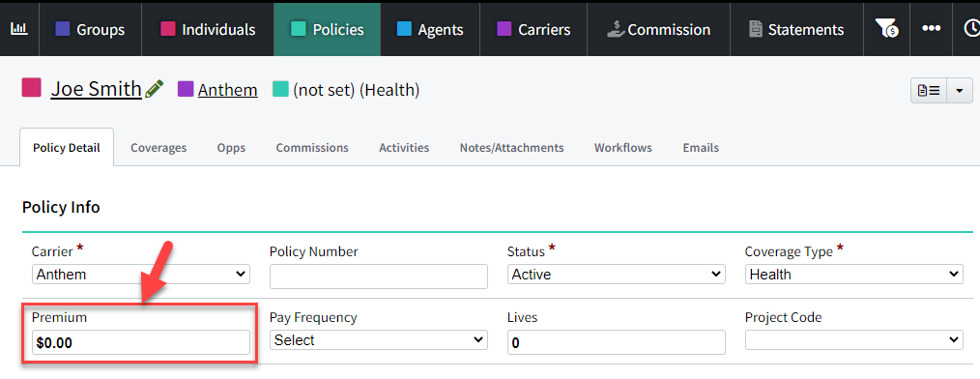Switch to the Commissions tab
This screenshot has width=980, height=379.
click(312, 148)
